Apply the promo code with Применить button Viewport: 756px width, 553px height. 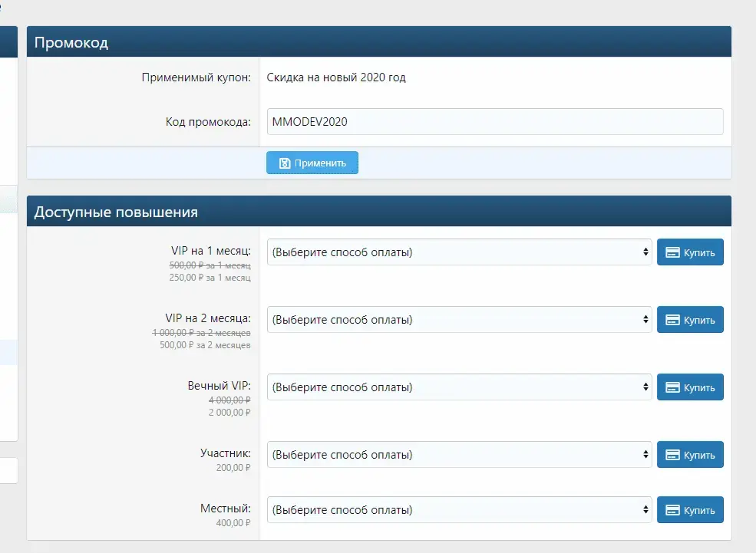312,163
